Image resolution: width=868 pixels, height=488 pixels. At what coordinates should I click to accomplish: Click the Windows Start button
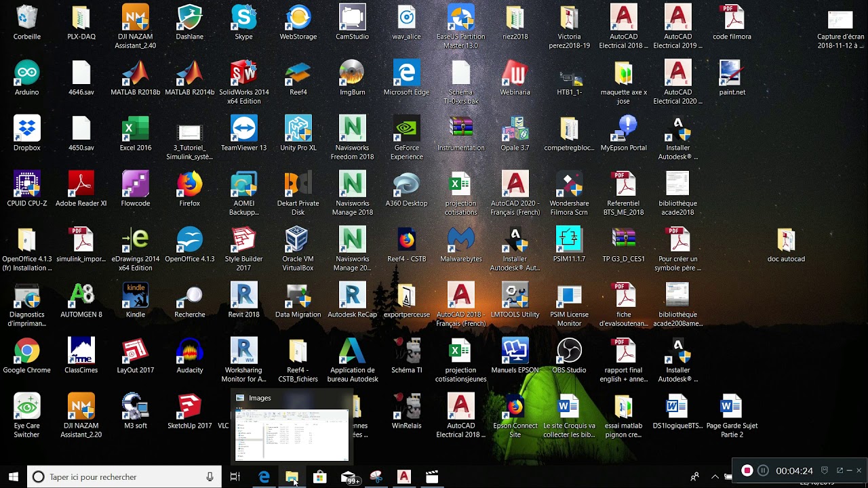[x=14, y=477]
